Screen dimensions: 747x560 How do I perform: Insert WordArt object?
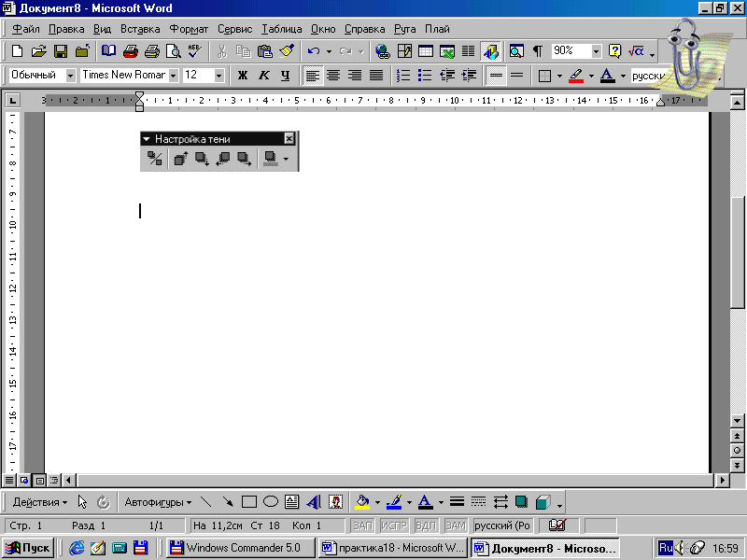coord(314,502)
